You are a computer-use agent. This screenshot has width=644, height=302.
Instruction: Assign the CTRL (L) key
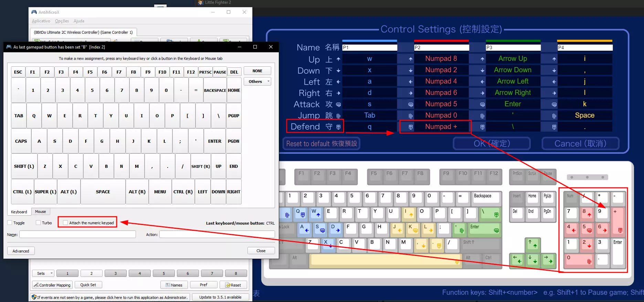[x=22, y=192]
